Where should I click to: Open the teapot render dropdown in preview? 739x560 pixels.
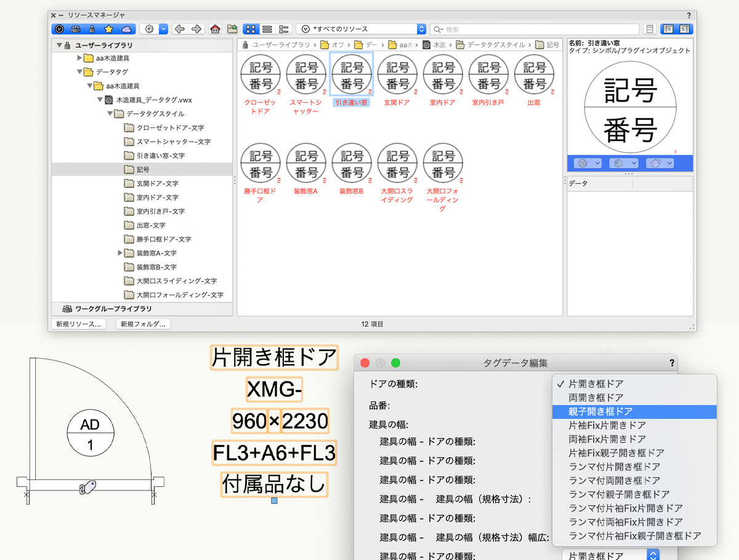click(660, 163)
